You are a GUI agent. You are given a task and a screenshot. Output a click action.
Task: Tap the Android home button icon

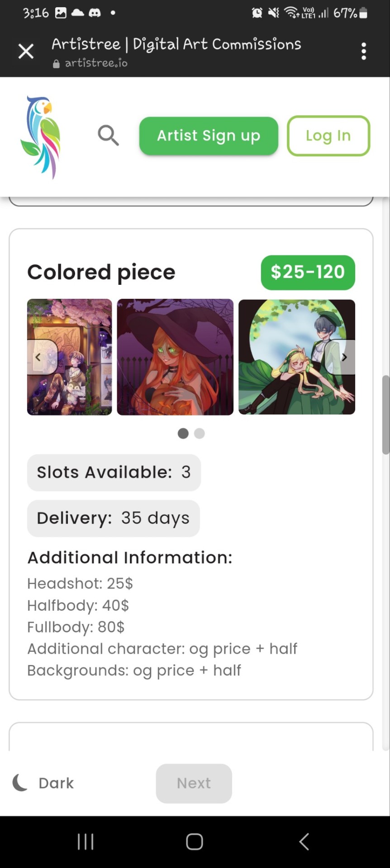tap(195, 842)
